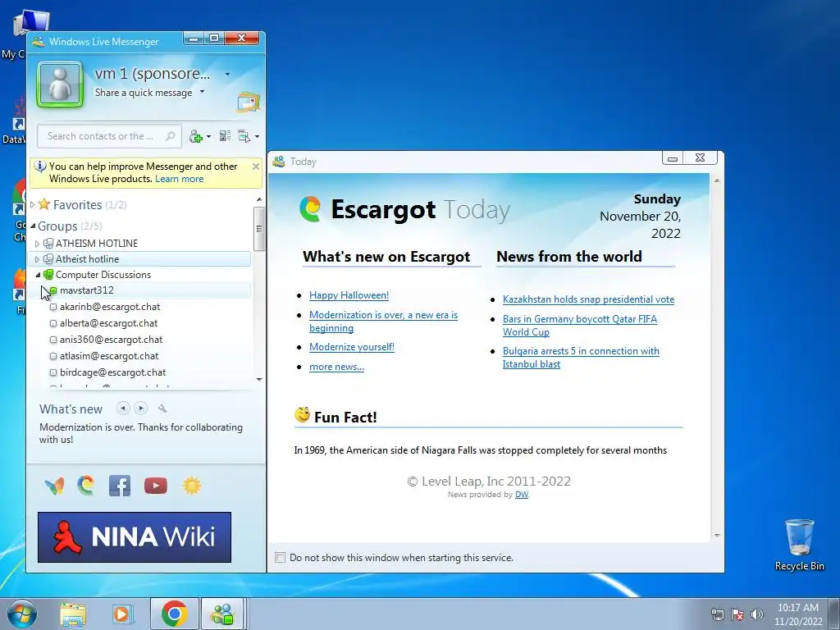The image size is (840, 630).
Task: Click the YouTube icon
Action: pos(156,486)
